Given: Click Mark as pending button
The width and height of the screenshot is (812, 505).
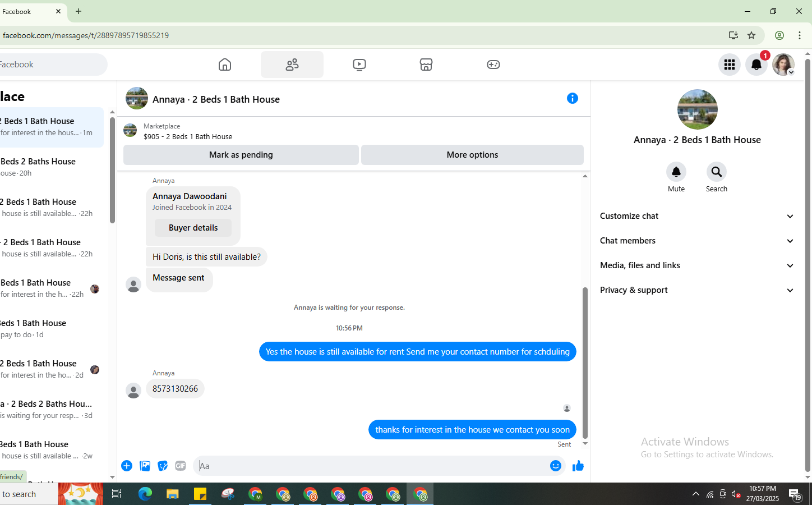Looking at the screenshot, I should 241,155.
